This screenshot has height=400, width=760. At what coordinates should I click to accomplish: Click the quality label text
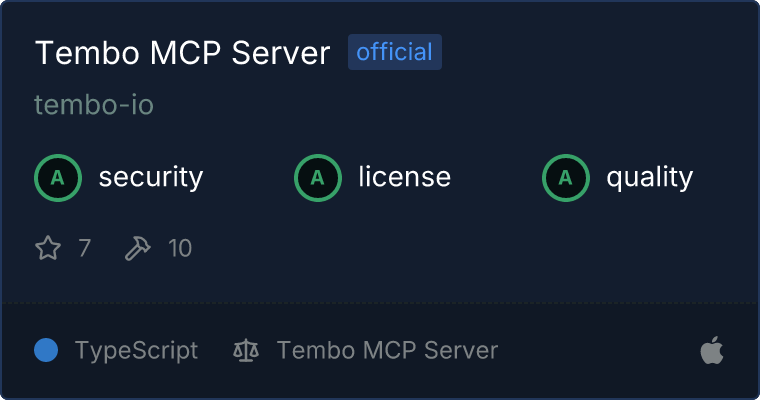649,177
